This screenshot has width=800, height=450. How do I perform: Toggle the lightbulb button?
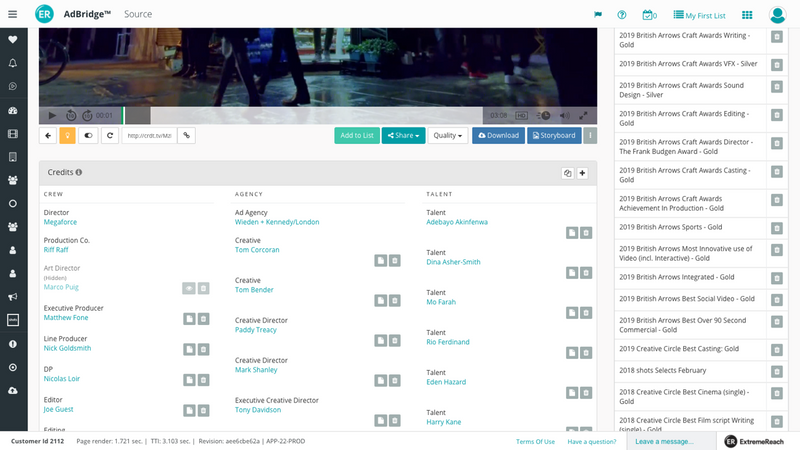pos(67,135)
